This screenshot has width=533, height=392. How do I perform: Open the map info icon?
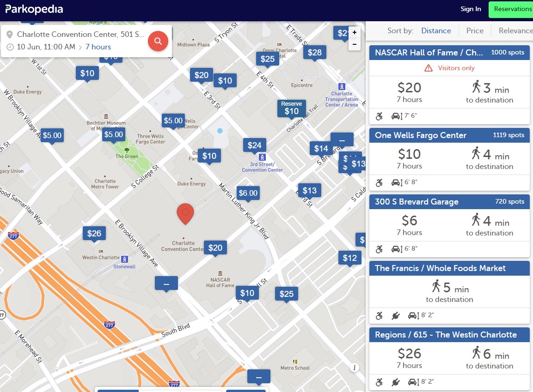coord(354,367)
